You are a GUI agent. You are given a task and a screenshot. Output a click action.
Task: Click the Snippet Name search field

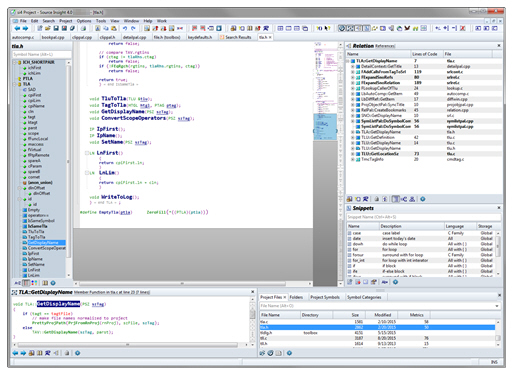tap(423, 217)
